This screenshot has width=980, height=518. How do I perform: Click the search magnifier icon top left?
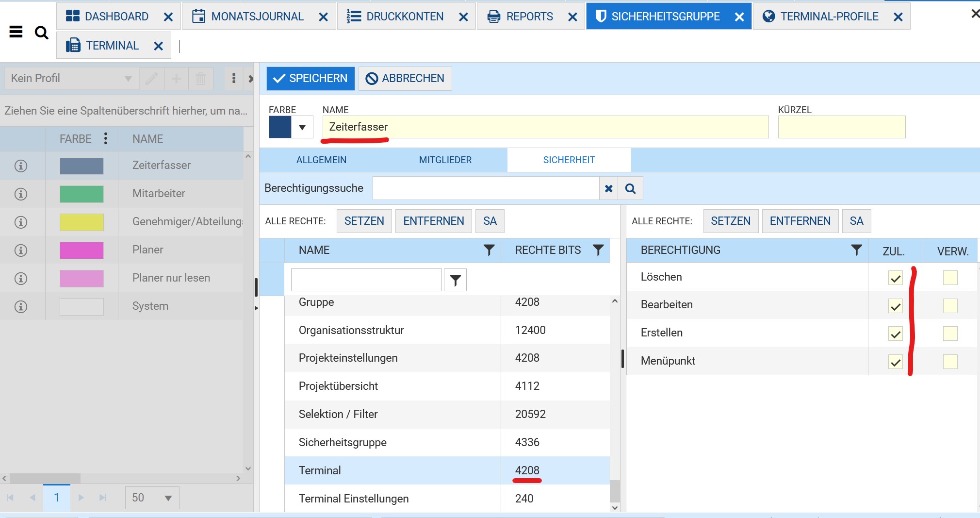click(42, 33)
